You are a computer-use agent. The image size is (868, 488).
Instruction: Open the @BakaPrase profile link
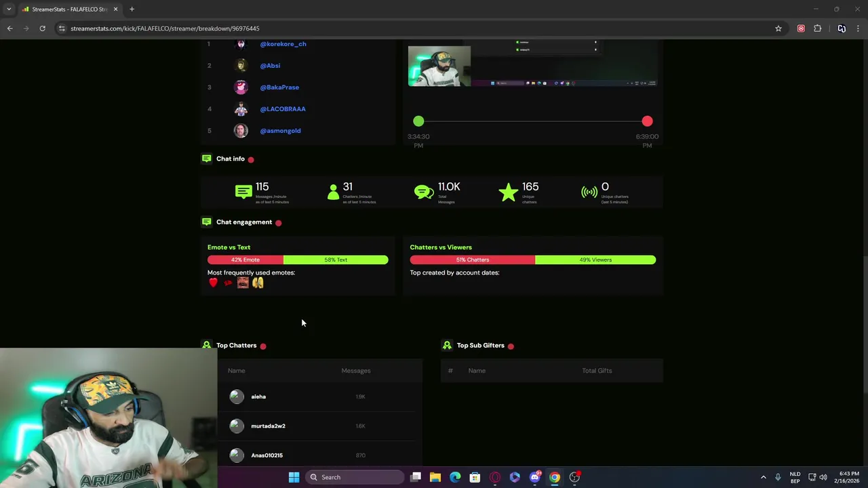pyautogui.click(x=279, y=87)
